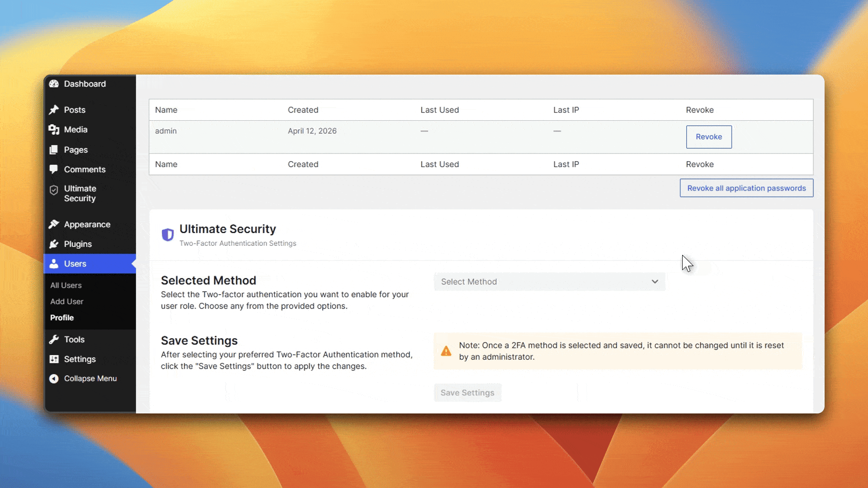Click the Dashboard gauge icon
The image size is (868, 488).
[x=54, y=84]
